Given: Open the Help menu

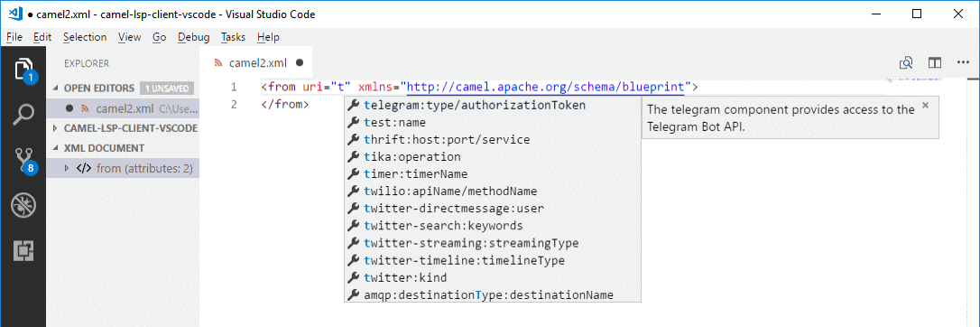Looking at the screenshot, I should pos(268,37).
